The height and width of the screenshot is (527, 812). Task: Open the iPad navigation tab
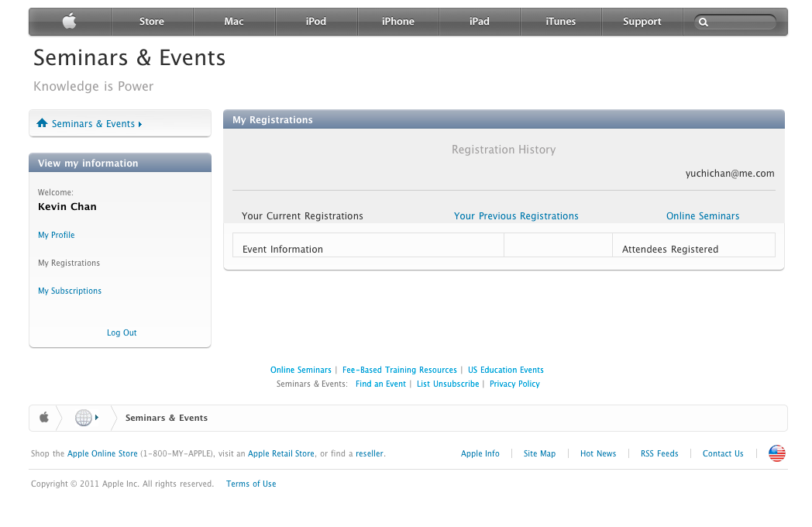tap(480, 21)
